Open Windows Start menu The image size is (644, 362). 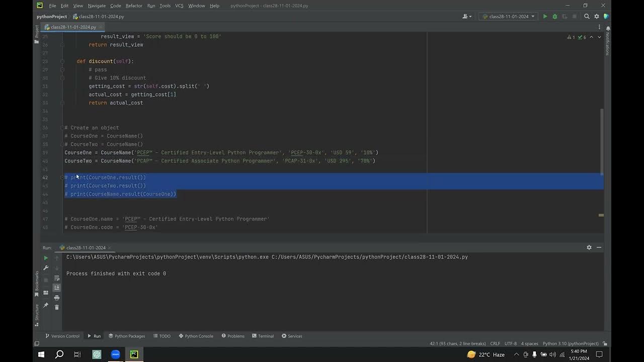(41, 354)
